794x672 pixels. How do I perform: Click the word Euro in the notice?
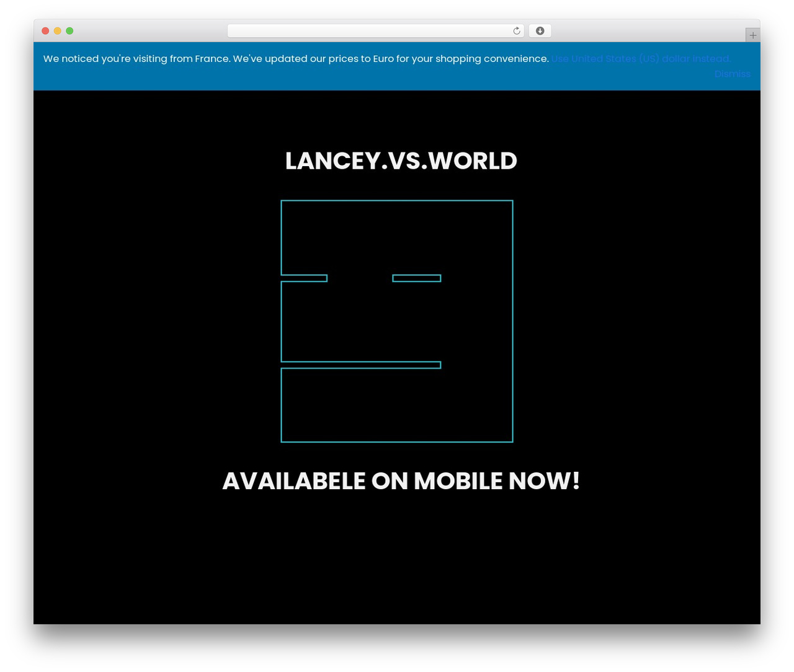tap(383, 59)
